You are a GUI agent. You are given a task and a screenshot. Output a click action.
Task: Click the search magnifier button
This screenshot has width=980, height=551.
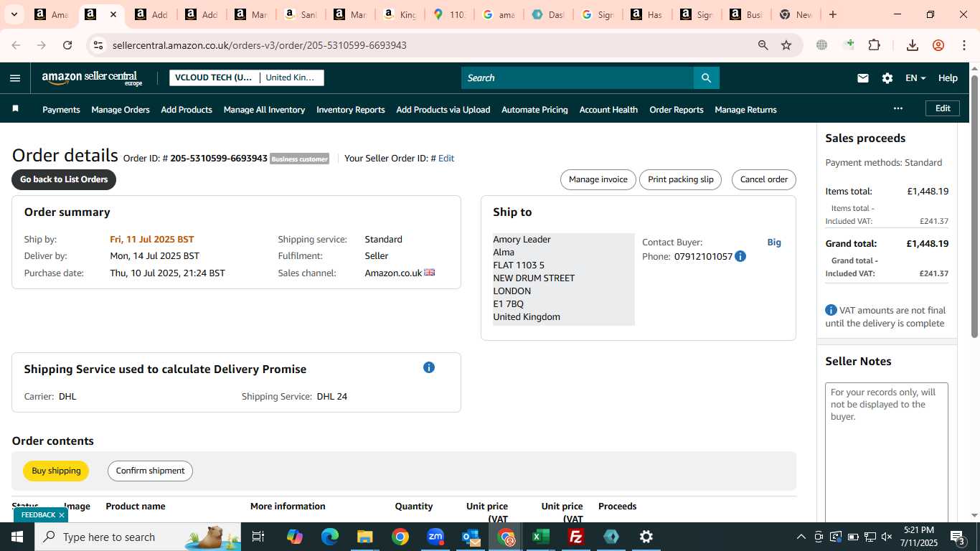click(x=706, y=78)
